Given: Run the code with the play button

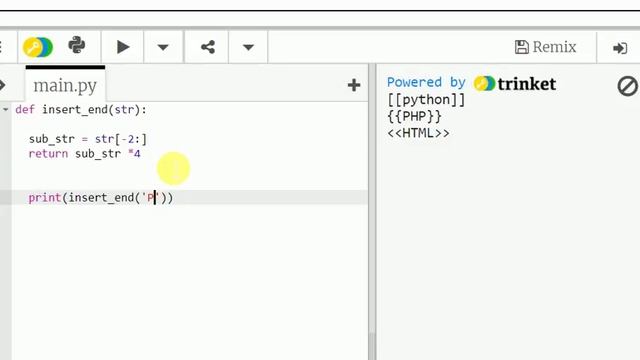Looking at the screenshot, I should click(x=123, y=47).
